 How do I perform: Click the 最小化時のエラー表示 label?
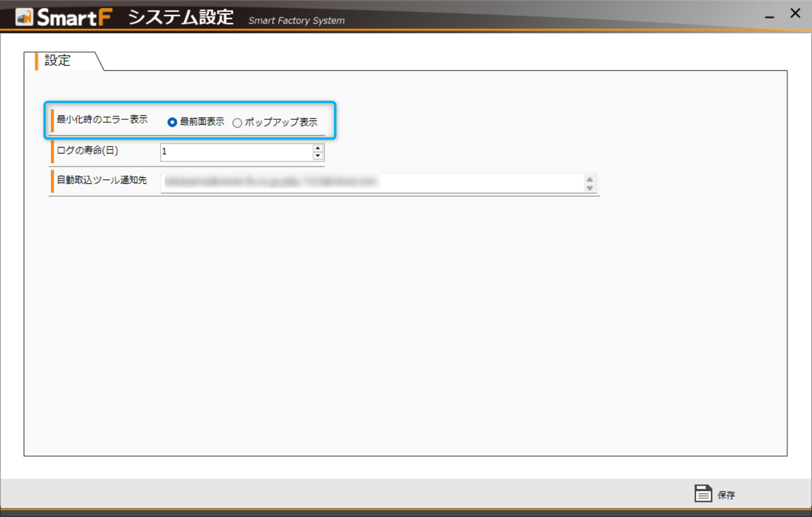click(x=102, y=119)
